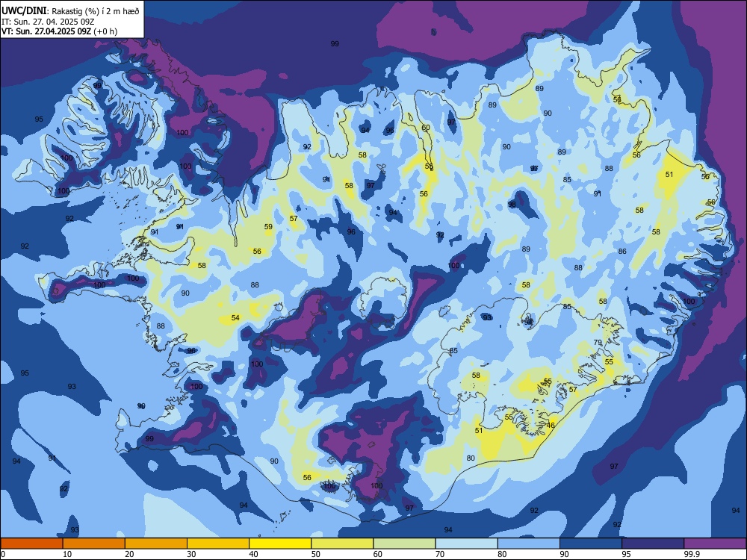This screenshot has width=747, height=560.
Task: Click the value 60 beside the northern fjord
Action: pyautogui.click(x=426, y=128)
